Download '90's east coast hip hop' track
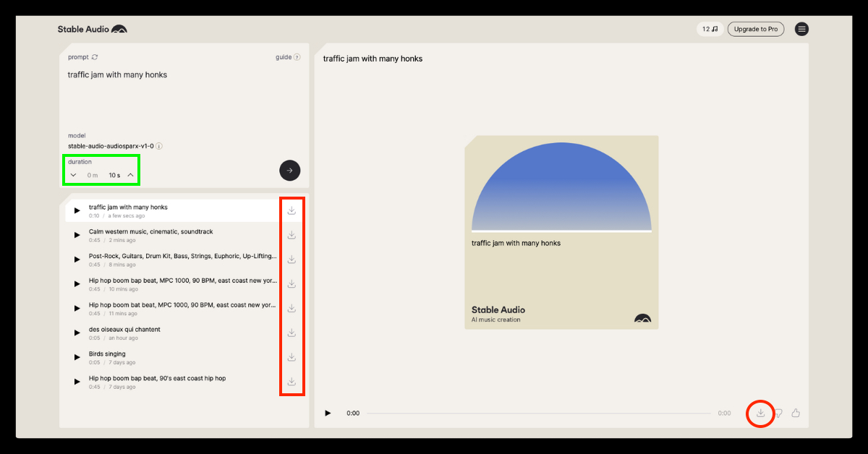 point(292,382)
